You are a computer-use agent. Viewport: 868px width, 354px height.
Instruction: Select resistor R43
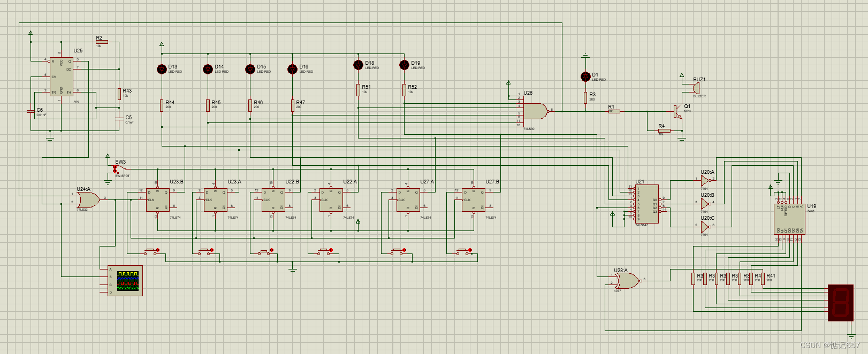point(119,94)
